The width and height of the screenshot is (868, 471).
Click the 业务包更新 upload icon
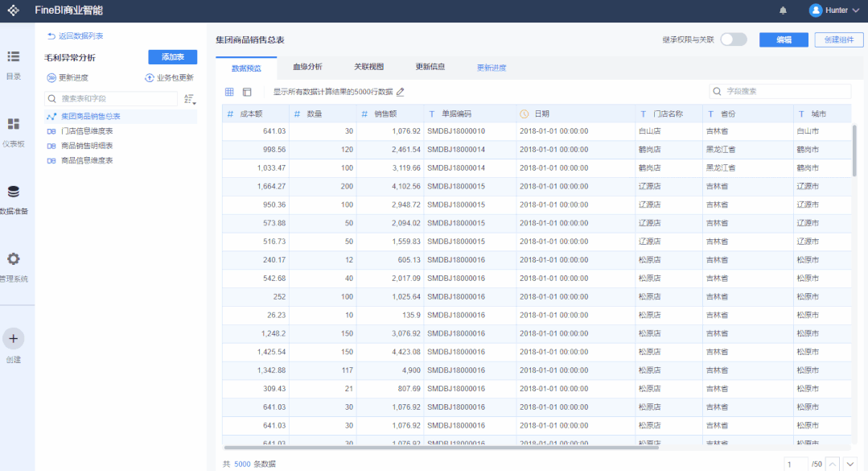click(x=149, y=78)
